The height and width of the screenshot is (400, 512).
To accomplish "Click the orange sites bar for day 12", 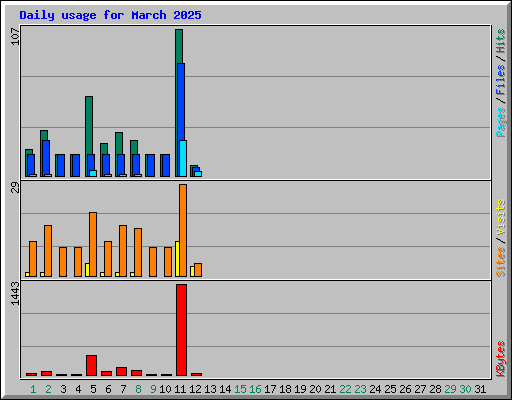I will [x=198, y=270].
